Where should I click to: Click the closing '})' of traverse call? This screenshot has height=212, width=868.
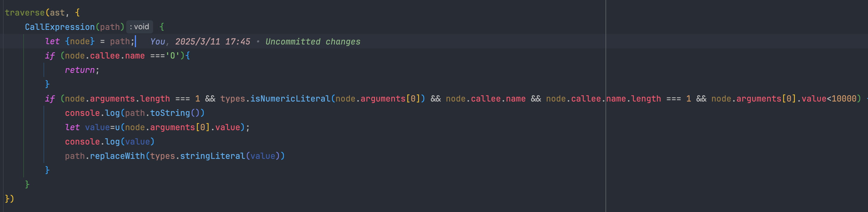tap(10, 199)
